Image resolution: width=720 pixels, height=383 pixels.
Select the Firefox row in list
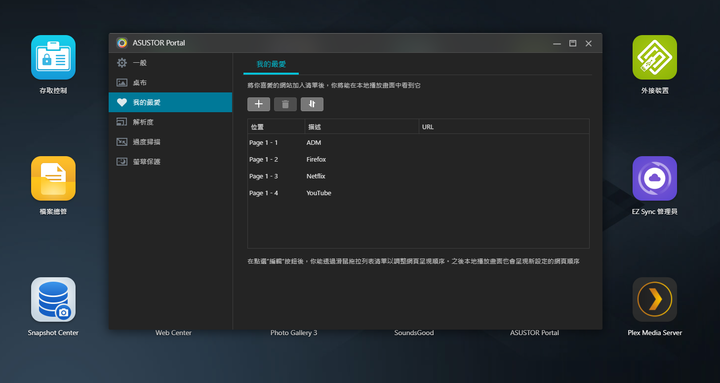pos(418,159)
